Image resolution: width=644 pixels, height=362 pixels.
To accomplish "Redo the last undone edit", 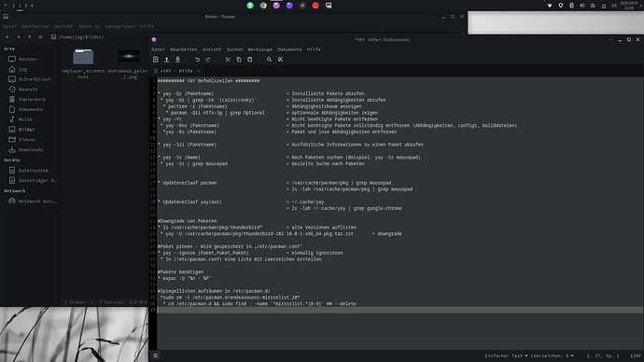I will click(208, 60).
